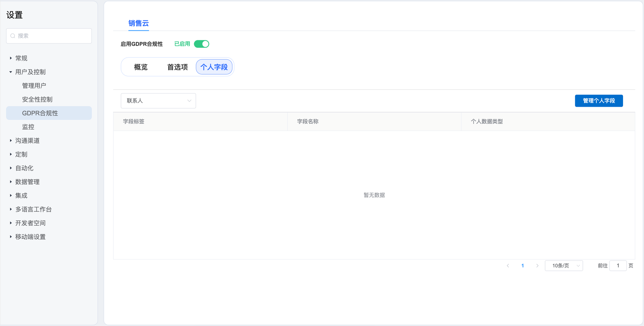
Task: Switch to the 概览 tab
Action: [x=141, y=67]
